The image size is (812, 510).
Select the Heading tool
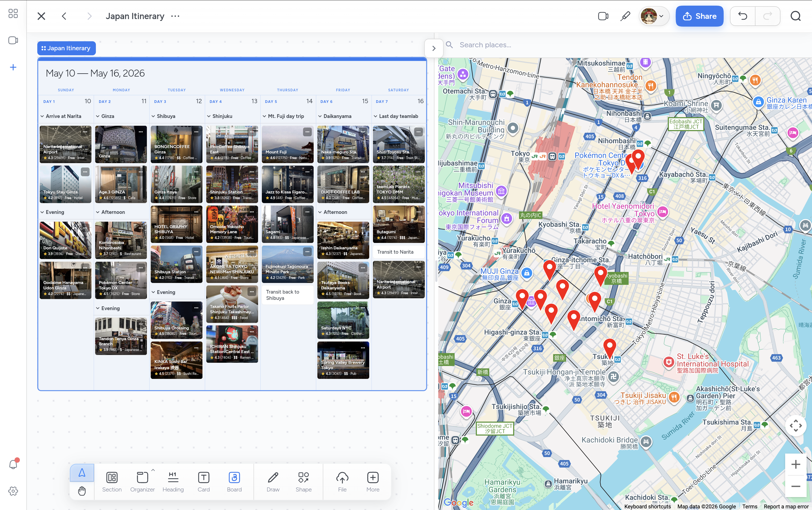coord(173,481)
